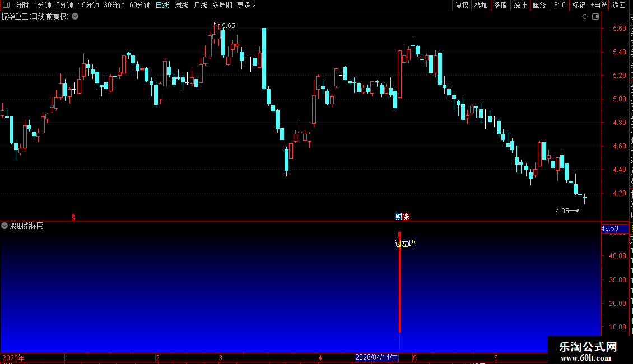The height and width of the screenshot is (364, 633).
Task: Click month 3 marker on the timeline
Action: click(220, 358)
